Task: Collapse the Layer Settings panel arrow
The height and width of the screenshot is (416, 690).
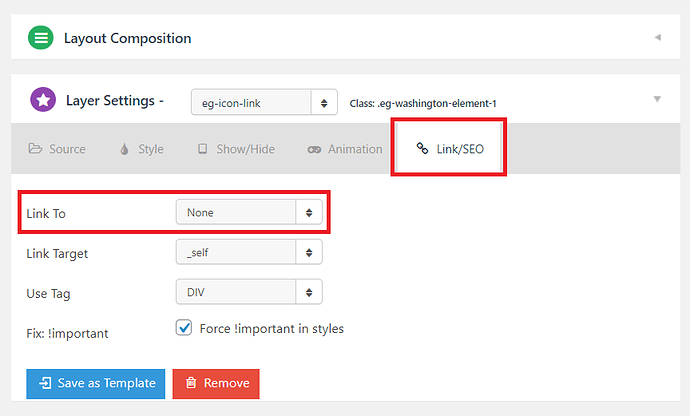Action: (x=657, y=99)
